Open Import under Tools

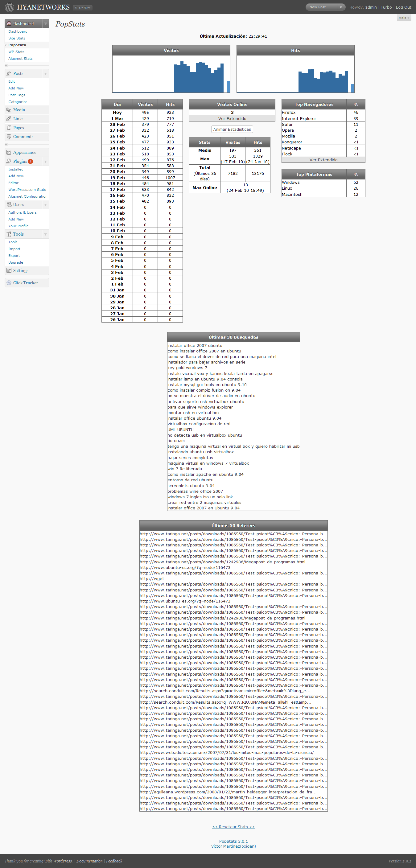click(14, 249)
